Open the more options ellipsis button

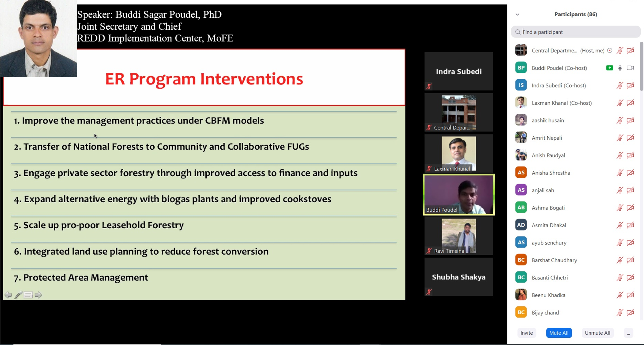pos(628,333)
